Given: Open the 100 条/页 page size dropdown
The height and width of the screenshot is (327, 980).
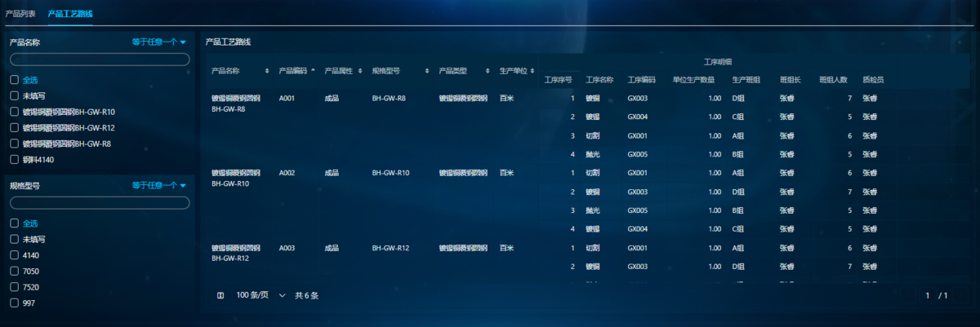Looking at the screenshot, I should (x=261, y=295).
